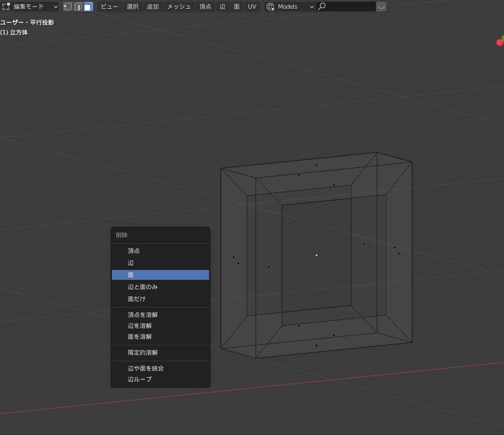Screen dimensions: 504x435
Task: Choose 面 in the delete menu
Action: [x=161, y=275]
